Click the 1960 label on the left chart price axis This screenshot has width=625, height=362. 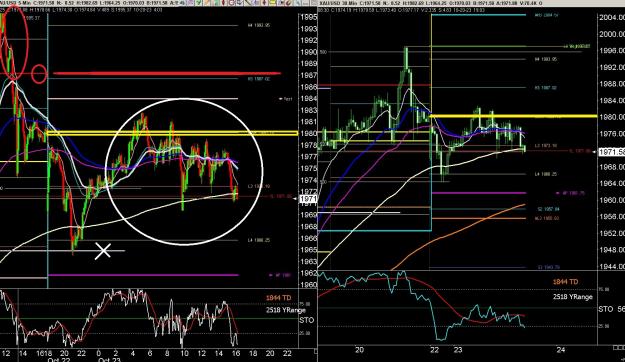click(x=309, y=285)
